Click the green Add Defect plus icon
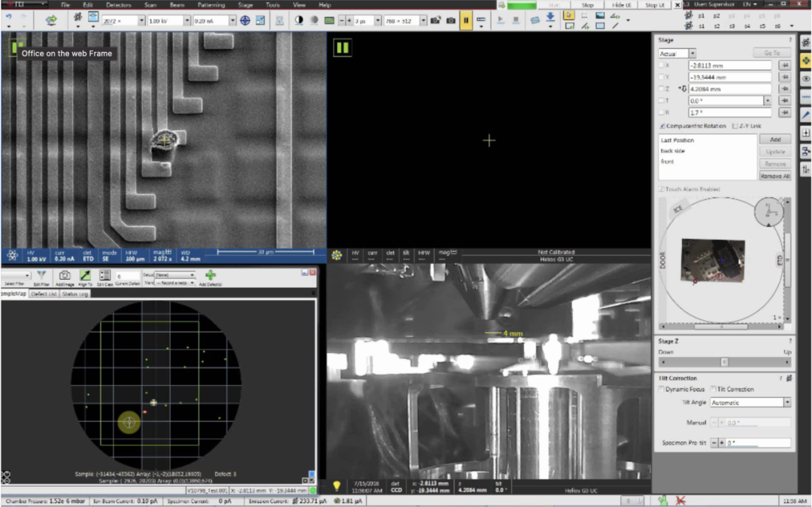The image size is (812, 507). [211, 276]
